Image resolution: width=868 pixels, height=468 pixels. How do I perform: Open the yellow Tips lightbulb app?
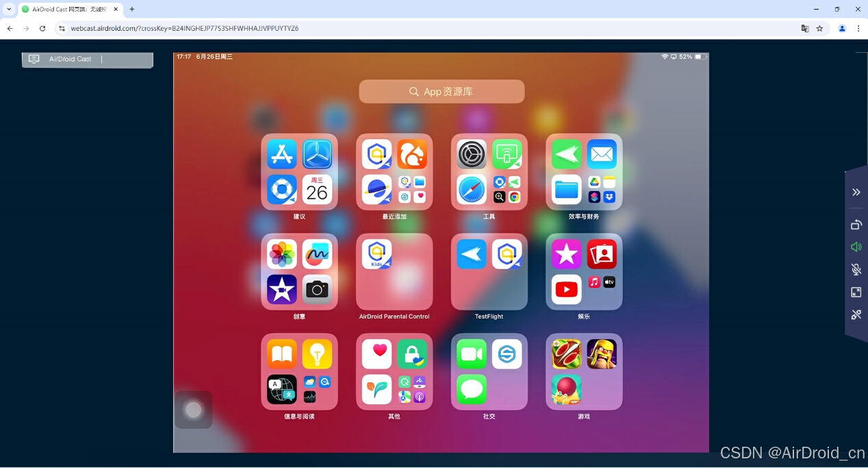(317, 354)
